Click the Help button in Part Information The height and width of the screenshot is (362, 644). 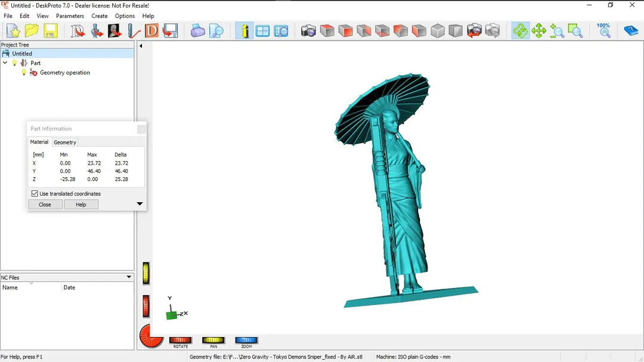(x=81, y=204)
